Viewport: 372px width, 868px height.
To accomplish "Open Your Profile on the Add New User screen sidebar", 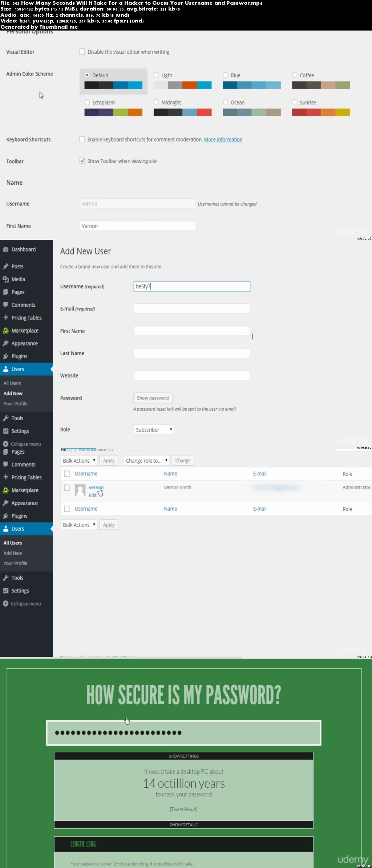I will (x=15, y=403).
